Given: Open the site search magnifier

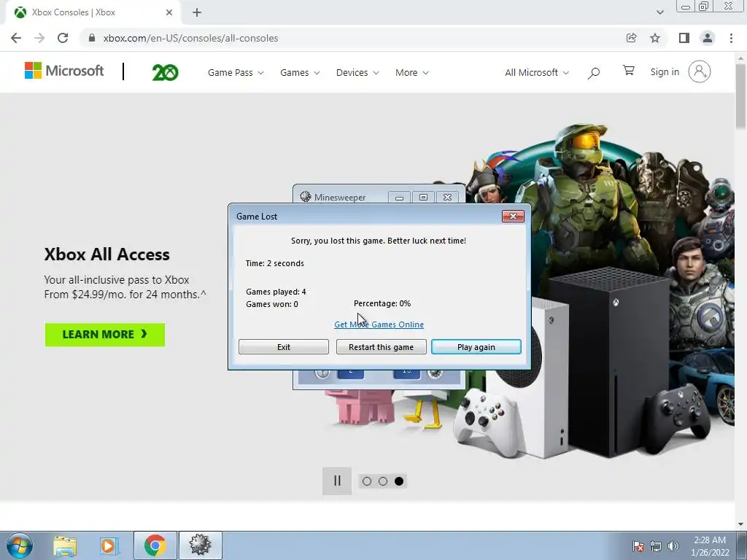Looking at the screenshot, I should point(594,73).
